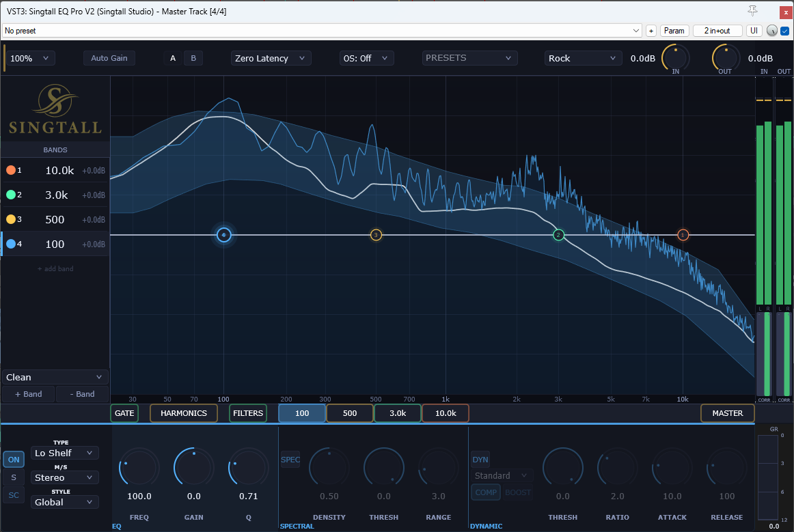Click the dynamic ATTACK knob

point(672,468)
